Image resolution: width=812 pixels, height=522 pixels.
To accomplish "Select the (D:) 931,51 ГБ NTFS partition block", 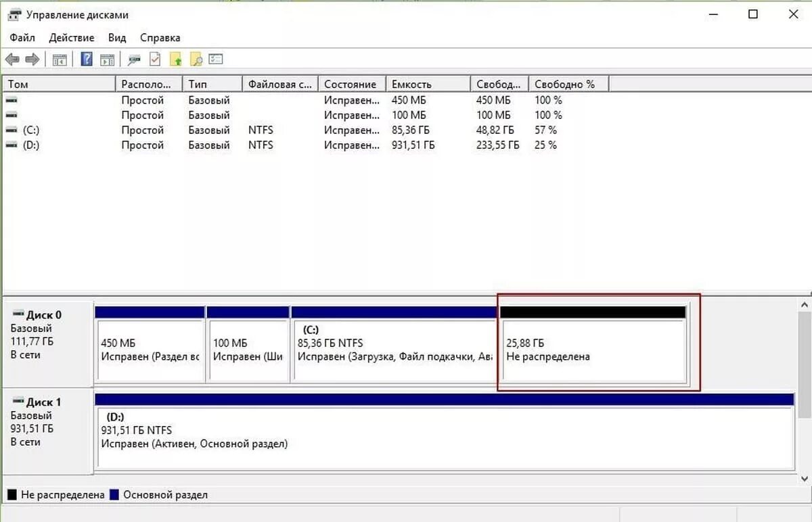I will (445, 431).
